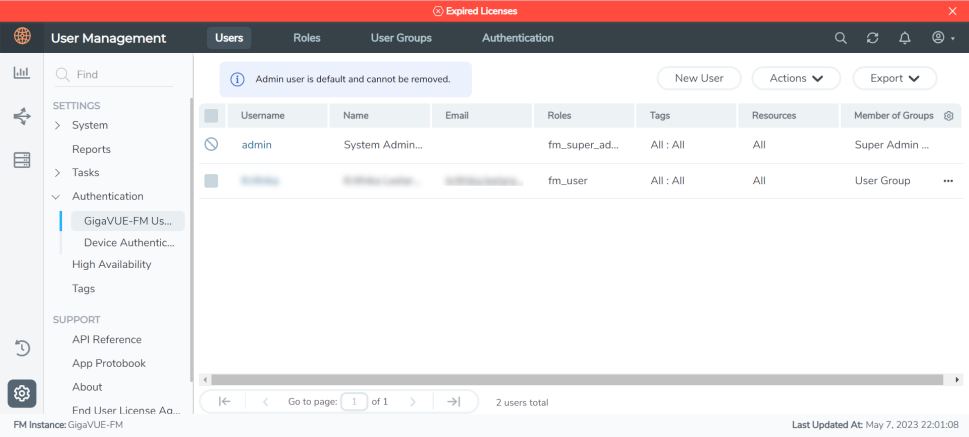Viewport: 969px width, 437px height.
Task: Open the inventory server icon in sidebar
Action: [x=21, y=160]
